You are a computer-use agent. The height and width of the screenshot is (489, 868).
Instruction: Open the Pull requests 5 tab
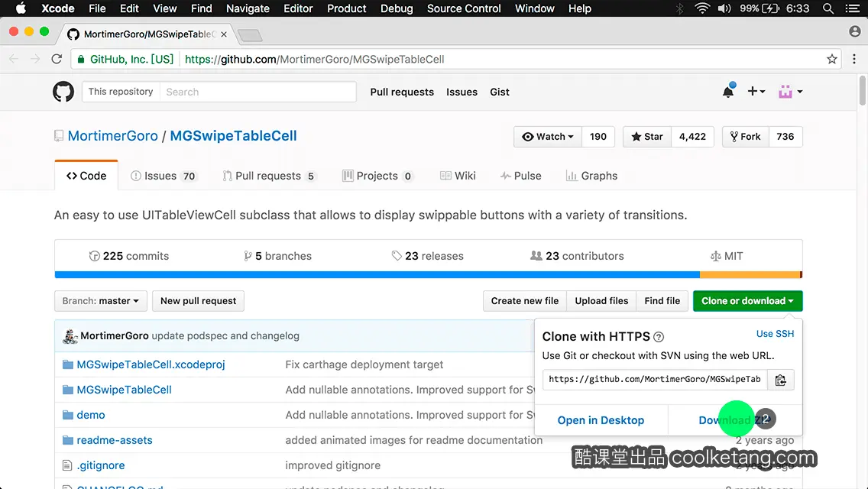pos(269,176)
